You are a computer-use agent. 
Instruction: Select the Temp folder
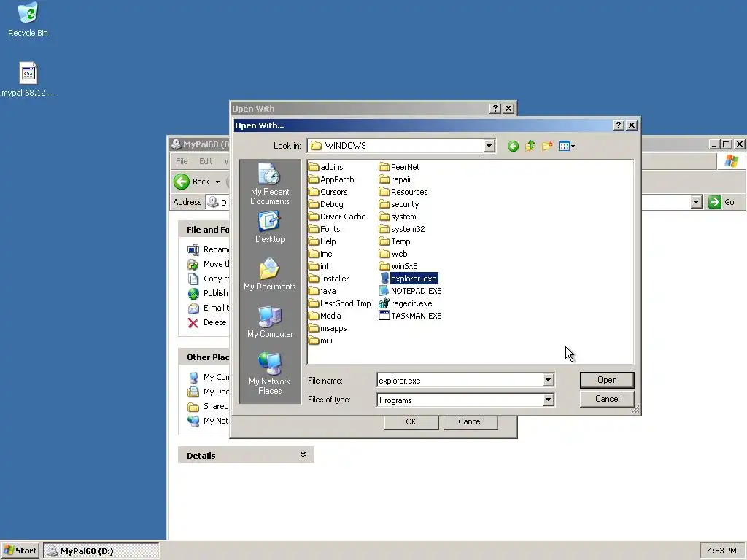click(x=395, y=241)
